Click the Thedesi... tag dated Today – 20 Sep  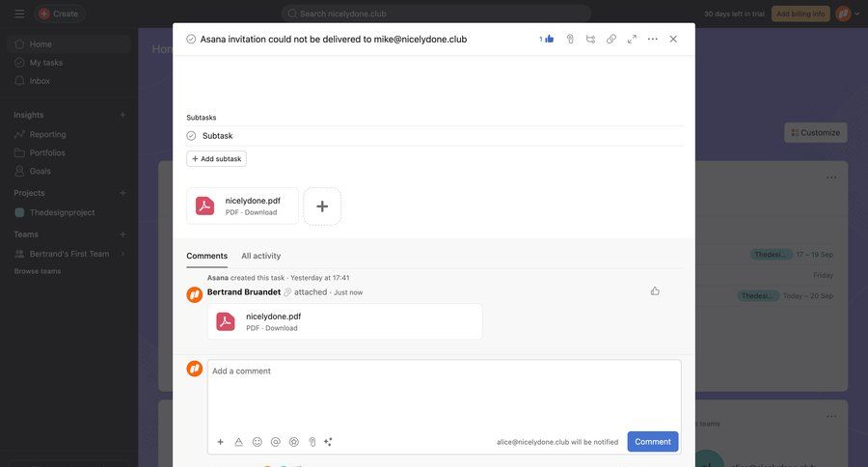click(758, 296)
